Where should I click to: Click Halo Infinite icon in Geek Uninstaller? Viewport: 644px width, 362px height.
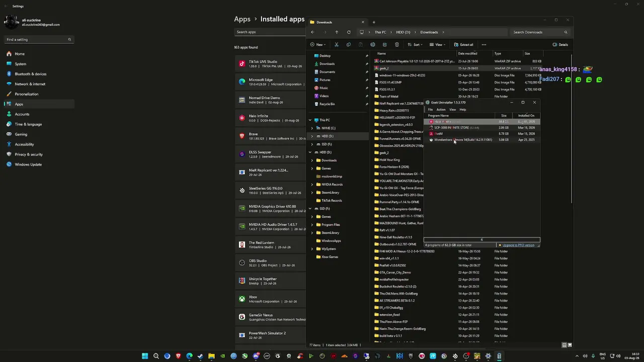(431, 122)
